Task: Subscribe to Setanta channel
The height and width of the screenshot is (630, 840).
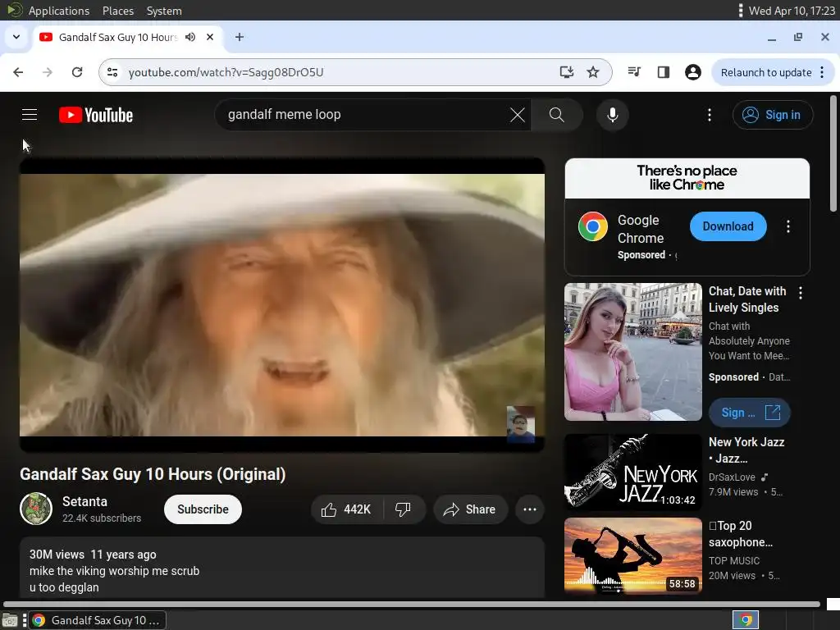Action: point(203,509)
